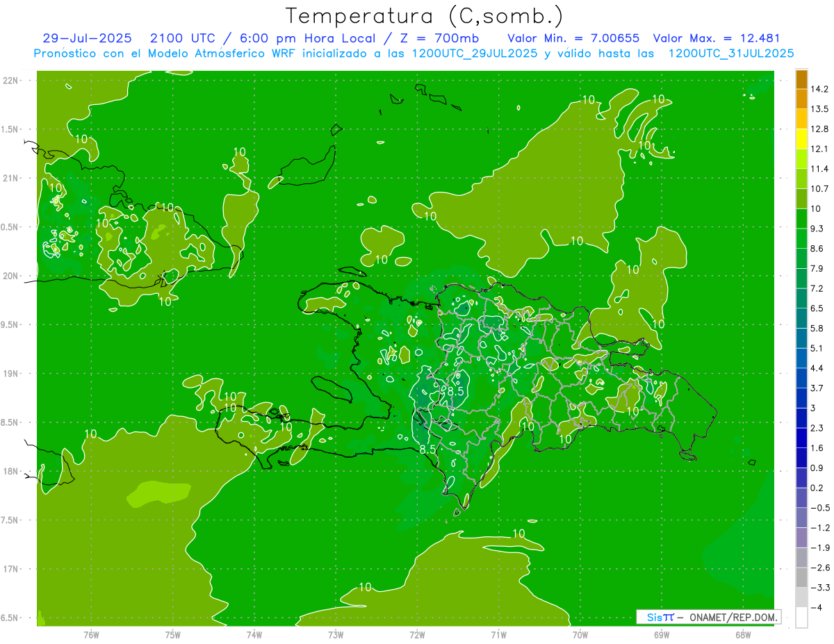
Task: Click the -4 value on the color scale
Action: (x=816, y=607)
